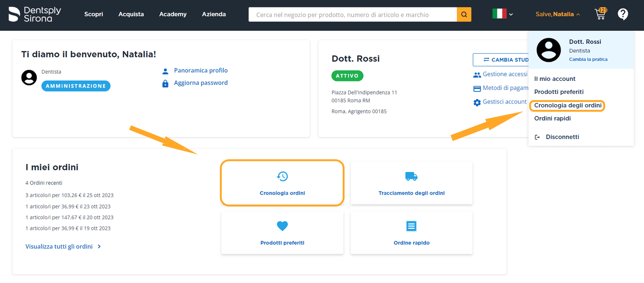Open the help question mark icon
644x283 pixels.
623,14
